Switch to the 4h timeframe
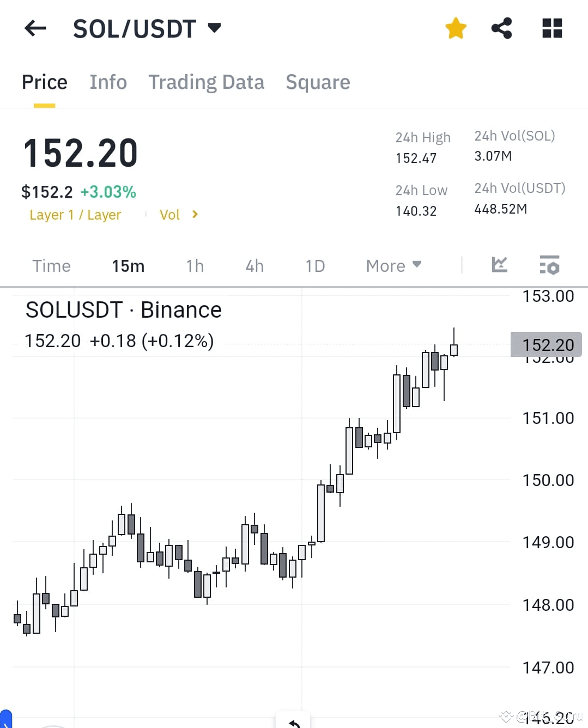 point(253,265)
